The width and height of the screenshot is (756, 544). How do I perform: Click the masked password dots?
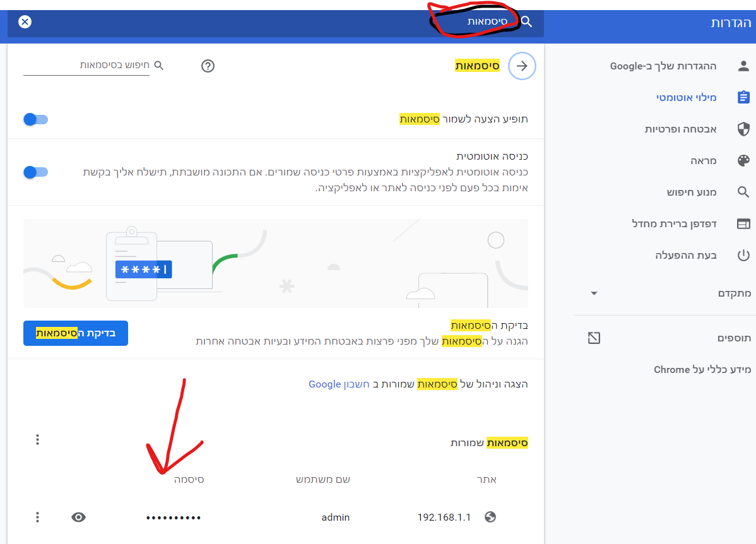(x=174, y=518)
